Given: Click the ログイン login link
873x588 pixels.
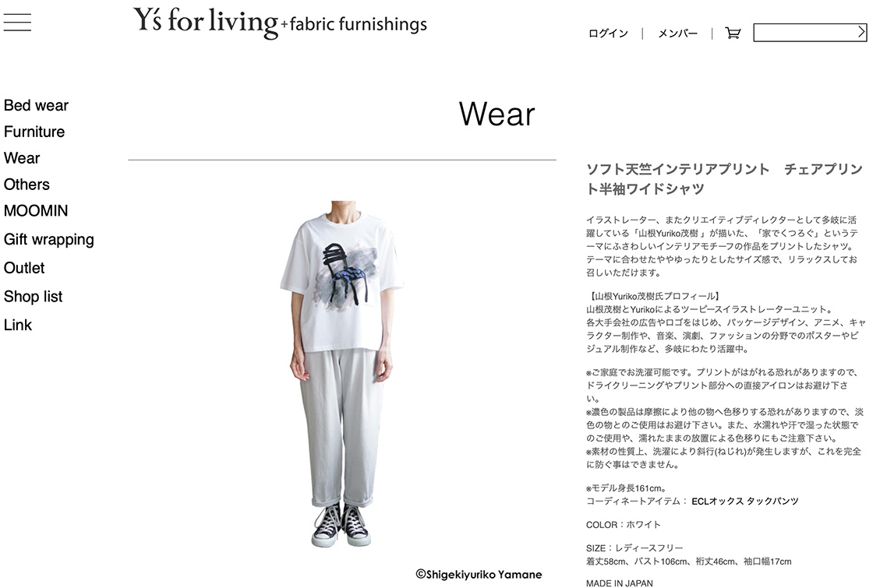Looking at the screenshot, I should point(608,33).
